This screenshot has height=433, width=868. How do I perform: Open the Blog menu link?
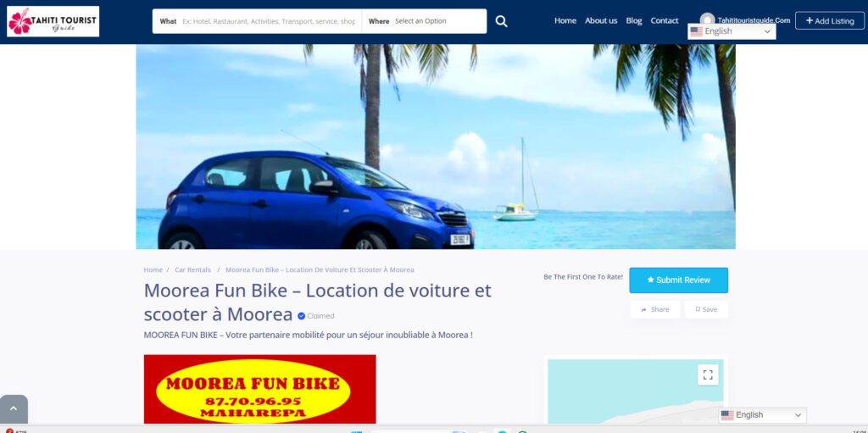pyautogui.click(x=634, y=21)
